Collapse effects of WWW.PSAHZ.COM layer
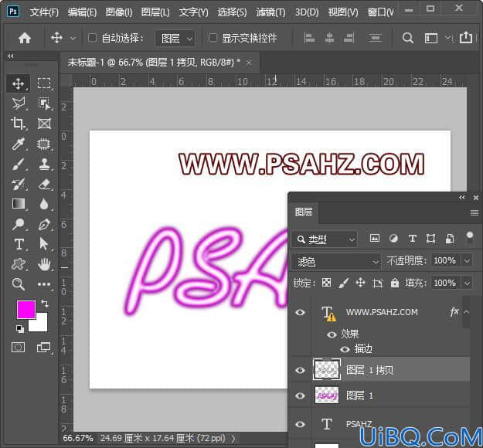 pos(466,312)
